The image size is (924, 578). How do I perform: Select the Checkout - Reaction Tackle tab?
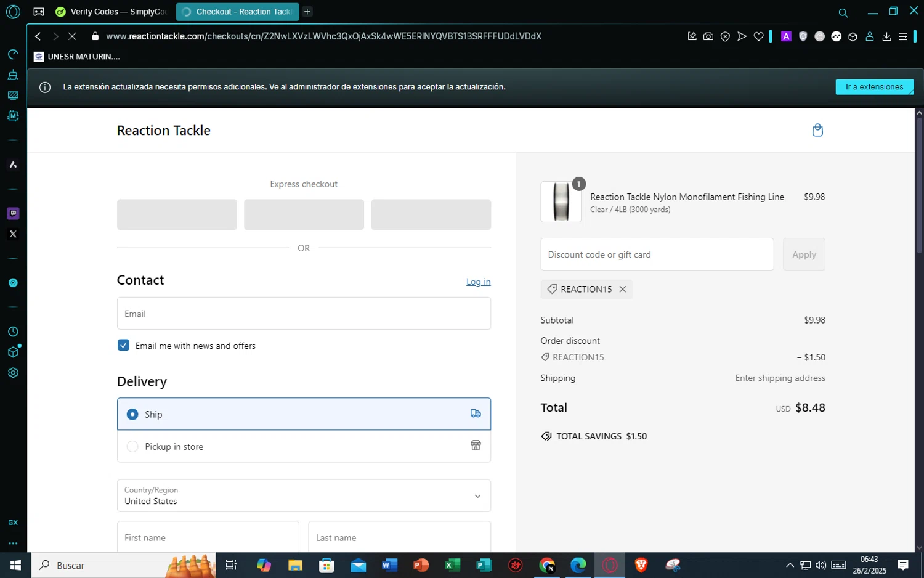[237, 12]
